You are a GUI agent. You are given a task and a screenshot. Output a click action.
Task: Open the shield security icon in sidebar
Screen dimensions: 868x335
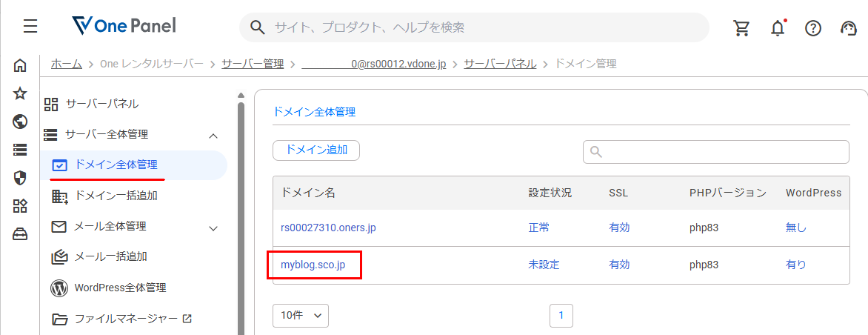click(20, 178)
